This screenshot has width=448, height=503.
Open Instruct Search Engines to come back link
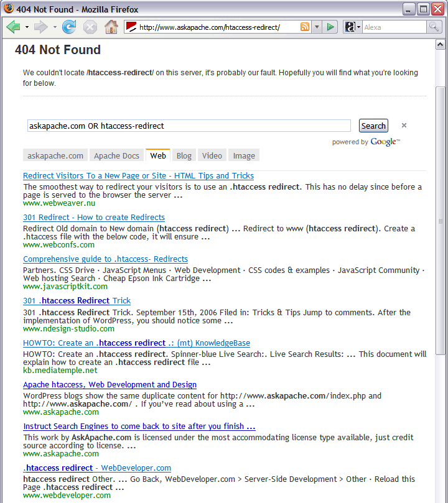click(139, 427)
